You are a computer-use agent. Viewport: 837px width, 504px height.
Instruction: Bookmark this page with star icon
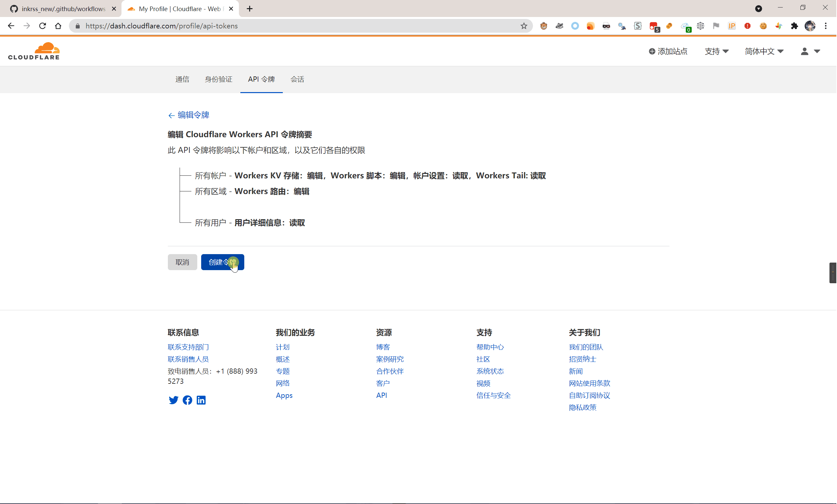click(x=523, y=26)
